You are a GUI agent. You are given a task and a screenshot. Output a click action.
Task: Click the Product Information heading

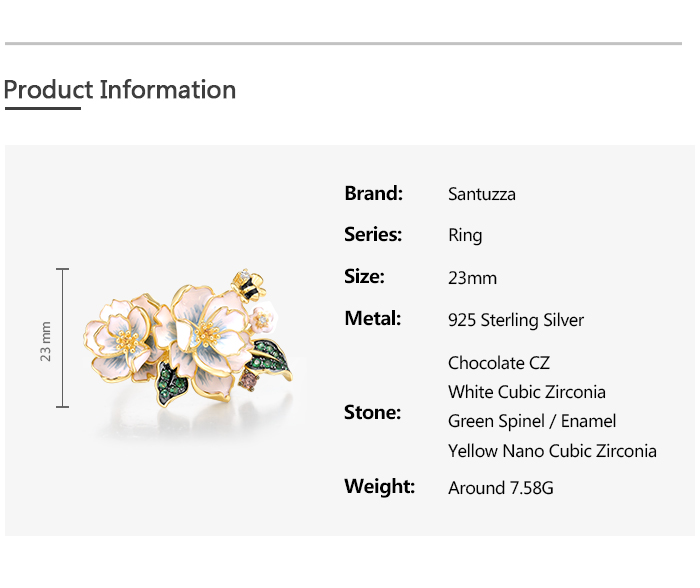coord(120,90)
